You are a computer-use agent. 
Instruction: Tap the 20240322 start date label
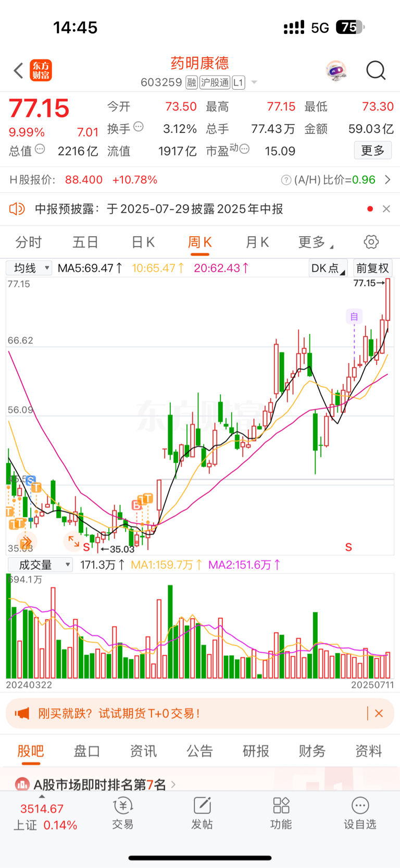point(29,684)
